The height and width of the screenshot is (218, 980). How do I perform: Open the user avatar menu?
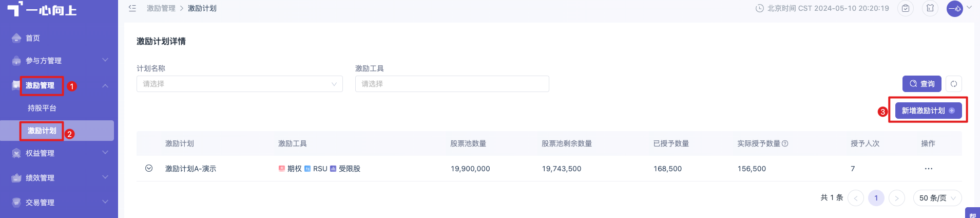[955, 8]
